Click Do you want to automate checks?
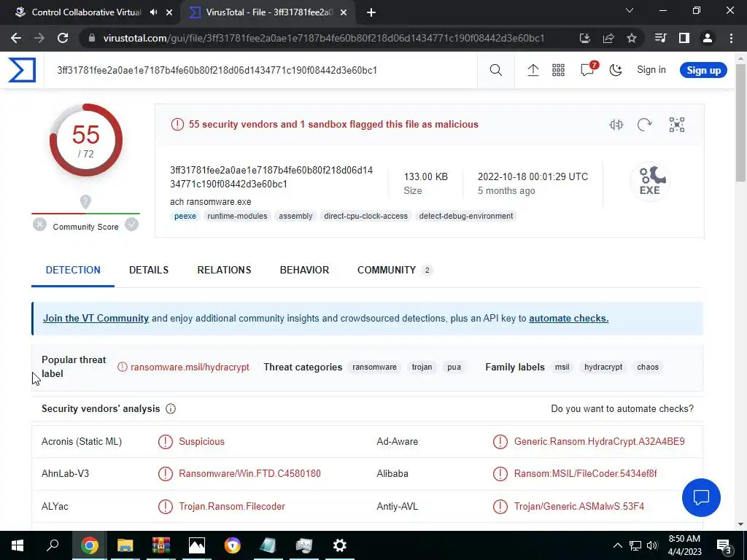Viewport: 747px width, 560px height. 622,408
